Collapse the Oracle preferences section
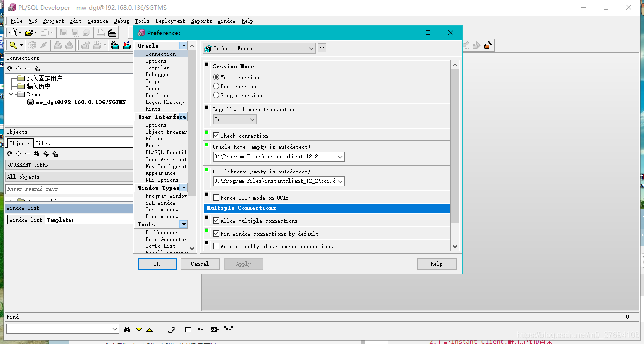Viewport: 644px width, 344px height. coord(183,46)
